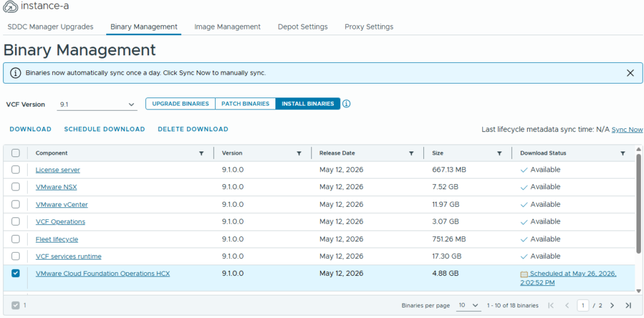Click the Download action button
Image resolution: width=644 pixels, height=318 pixels.
tap(30, 129)
